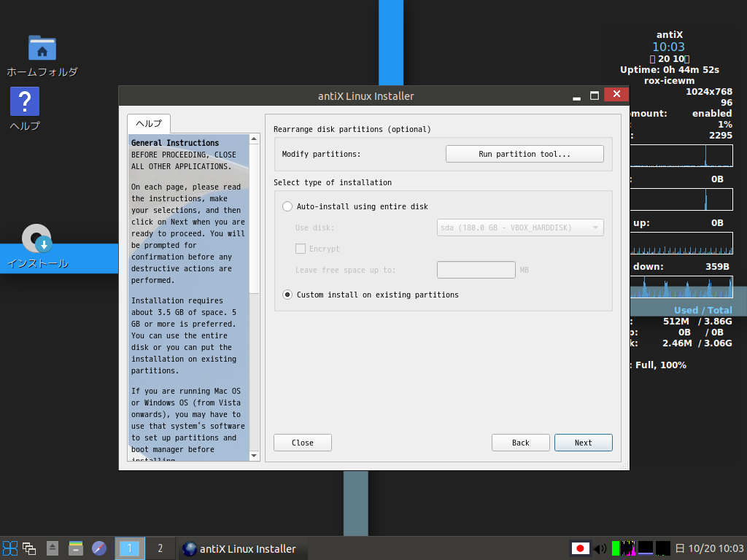Switch to workspace 2
This screenshot has height=560, width=747.
click(160, 548)
